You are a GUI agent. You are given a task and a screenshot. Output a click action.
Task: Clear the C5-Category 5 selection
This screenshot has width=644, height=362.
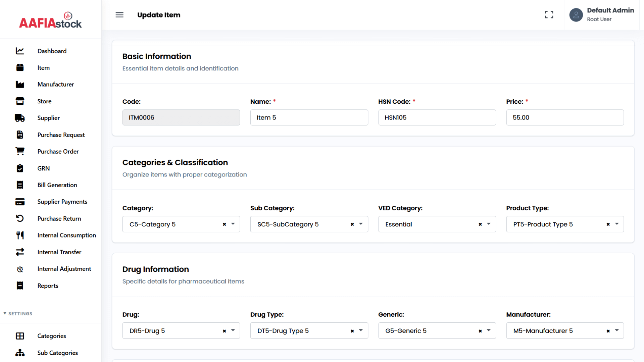point(224,224)
